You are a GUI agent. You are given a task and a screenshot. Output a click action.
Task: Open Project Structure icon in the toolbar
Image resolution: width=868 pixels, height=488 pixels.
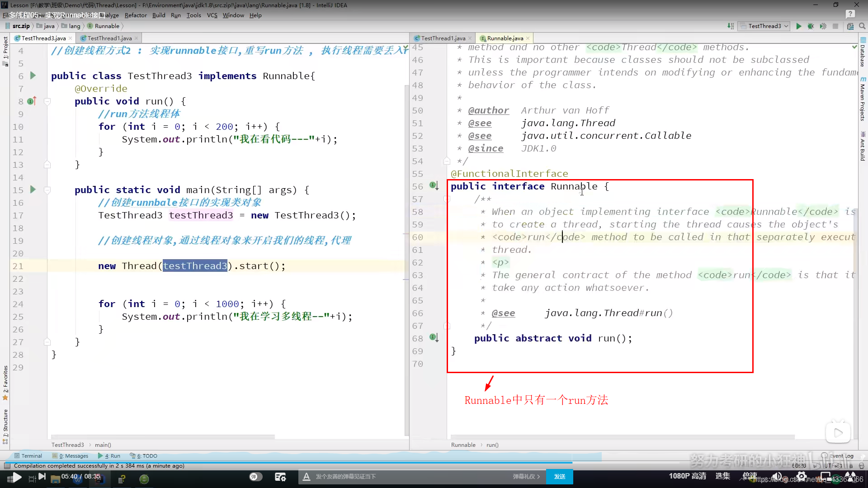click(850, 26)
